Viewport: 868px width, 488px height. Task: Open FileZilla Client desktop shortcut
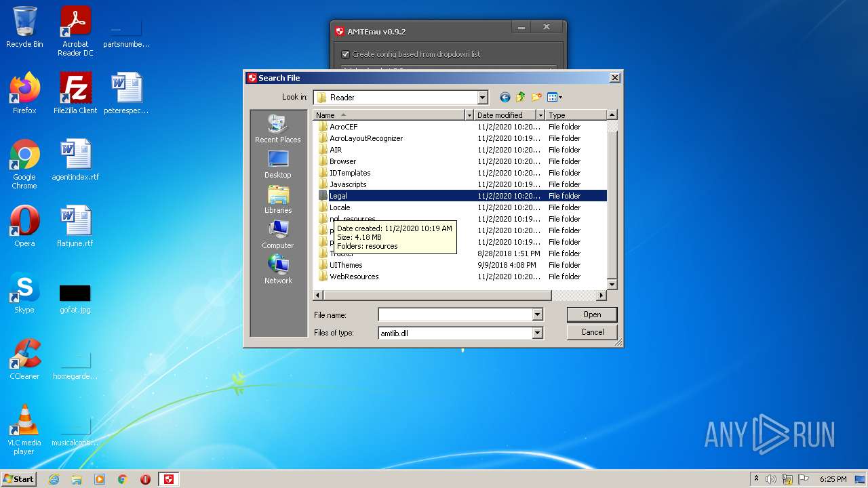[75, 94]
